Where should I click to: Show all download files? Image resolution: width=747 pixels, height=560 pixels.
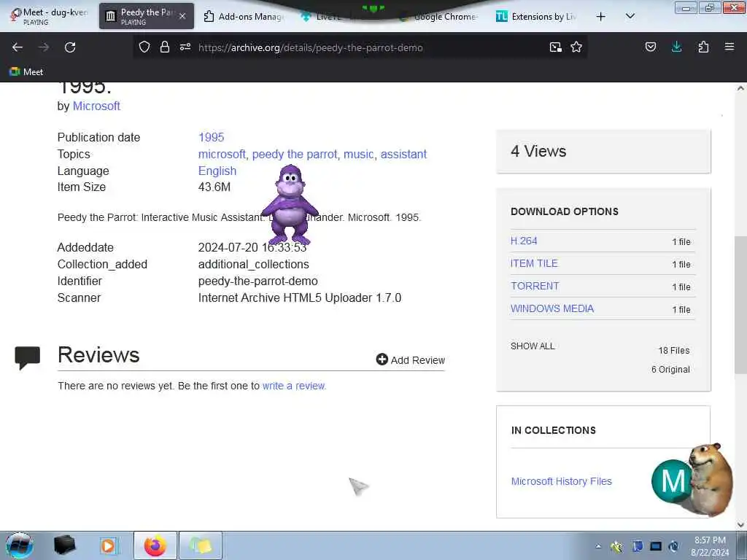pyautogui.click(x=533, y=346)
